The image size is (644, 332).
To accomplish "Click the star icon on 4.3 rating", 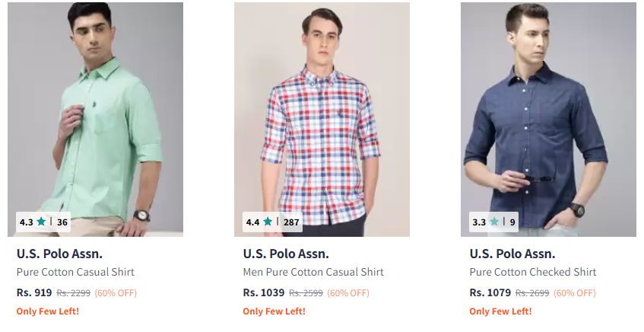I will (x=41, y=222).
